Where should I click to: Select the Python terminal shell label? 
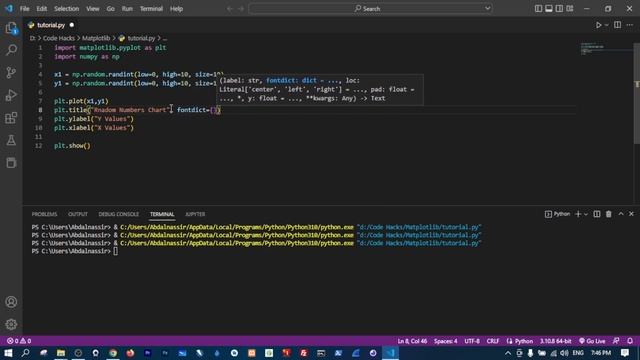click(558, 214)
